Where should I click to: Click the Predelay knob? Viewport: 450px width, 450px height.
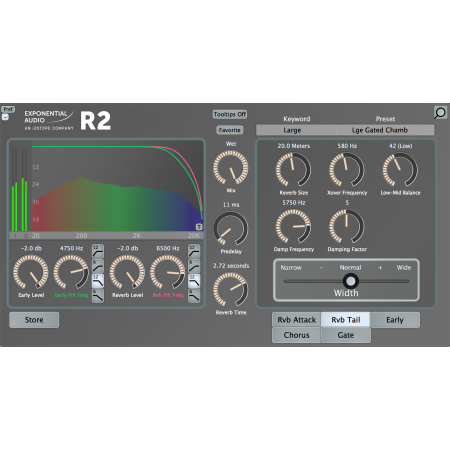(x=231, y=228)
